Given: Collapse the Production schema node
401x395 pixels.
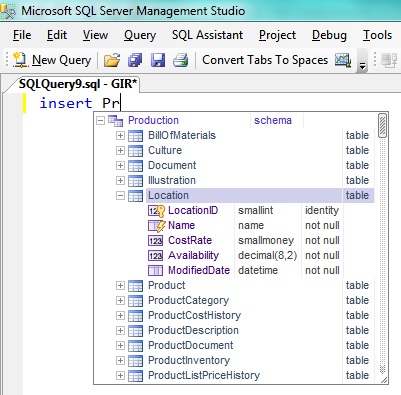Looking at the screenshot, I should (100, 120).
